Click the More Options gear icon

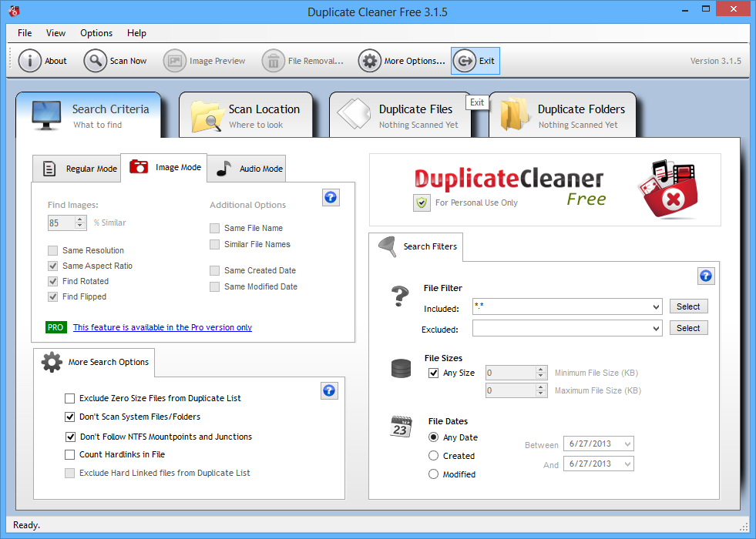[x=368, y=60]
